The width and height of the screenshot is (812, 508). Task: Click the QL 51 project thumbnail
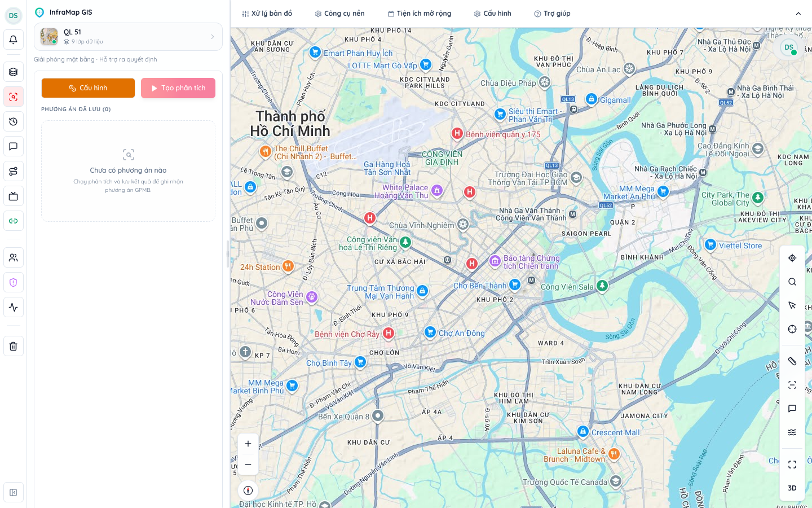tap(49, 37)
